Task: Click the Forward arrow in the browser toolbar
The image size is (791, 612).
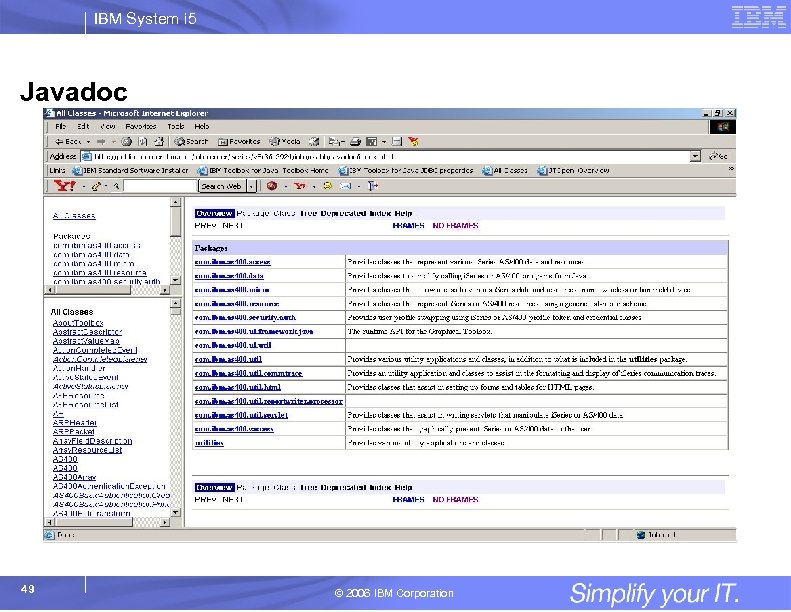Action: (101, 142)
